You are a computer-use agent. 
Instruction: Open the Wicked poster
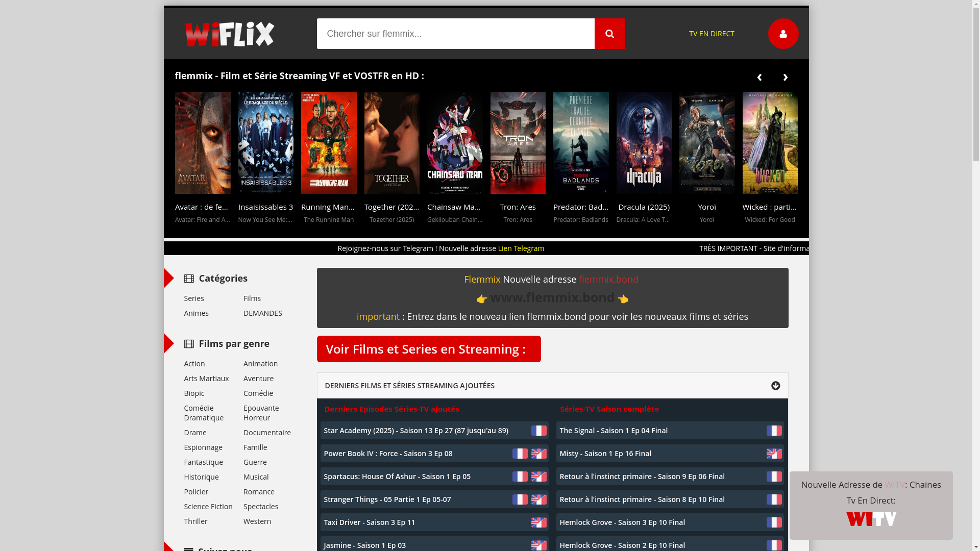tap(770, 143)
